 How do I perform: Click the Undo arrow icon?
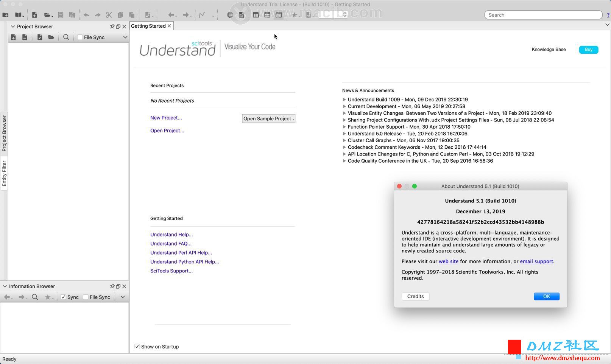click(x=86, y=15)
